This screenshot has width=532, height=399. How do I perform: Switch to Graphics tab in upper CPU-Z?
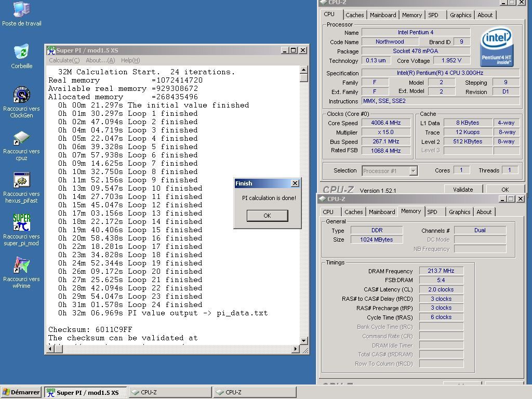pyautogui.click(x=460, y=15)
